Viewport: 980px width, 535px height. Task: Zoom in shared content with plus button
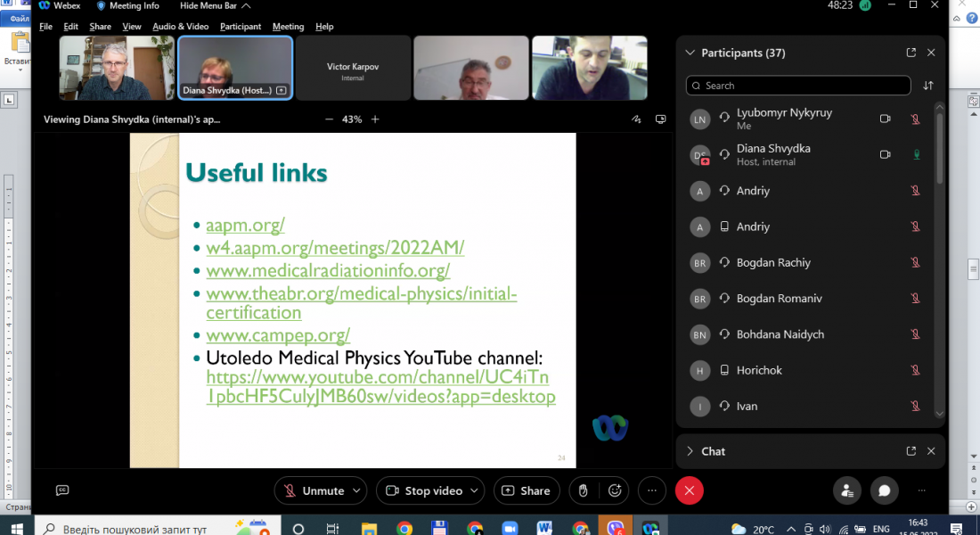pos(375,119)
